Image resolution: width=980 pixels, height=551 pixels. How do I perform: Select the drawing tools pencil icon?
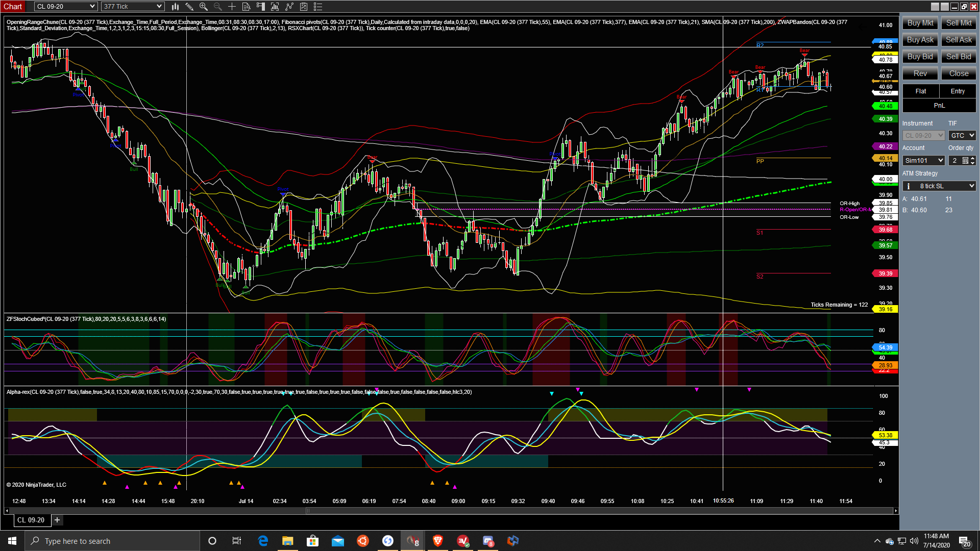coord(189,7)
